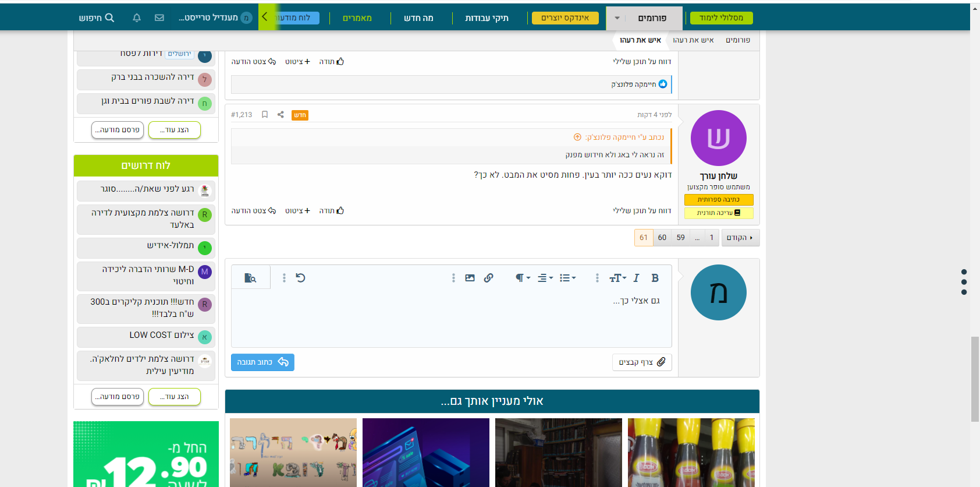Screen dimensions: 980x487
Task: Click צטט הודעה on post #1,213
Action: pyautogui.click(x=253, y=211)
